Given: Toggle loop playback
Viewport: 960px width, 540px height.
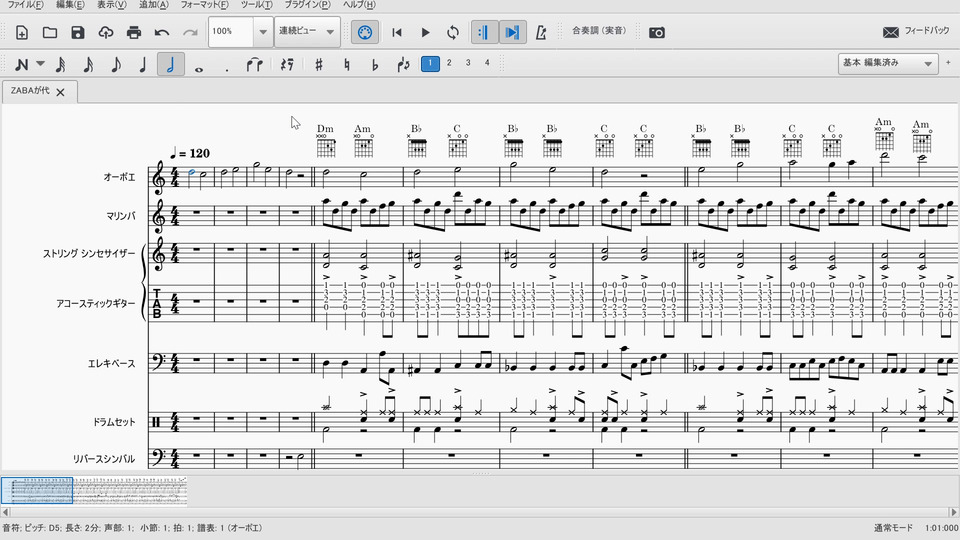Looking at the screenshot, I should pos(453,32).
